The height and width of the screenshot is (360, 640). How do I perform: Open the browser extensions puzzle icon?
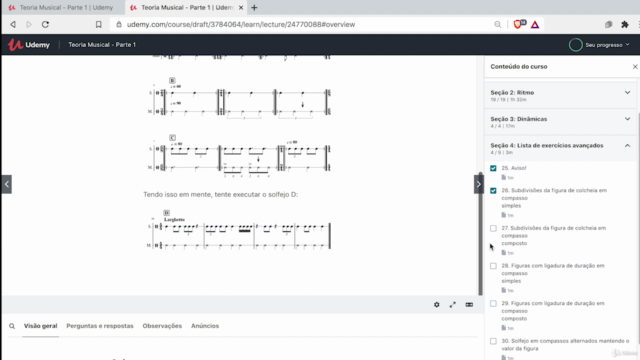coord(624,24)
